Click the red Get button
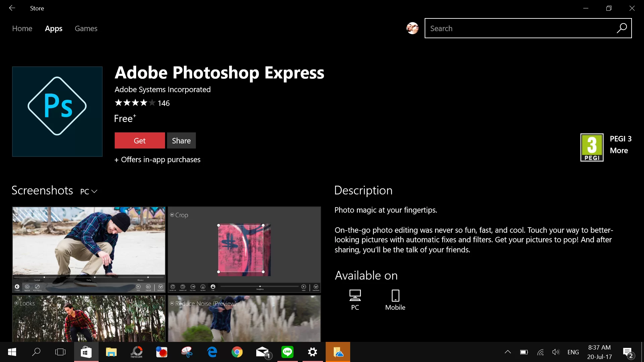The width and height of the screenshot is (644, 362). point(140,140)
